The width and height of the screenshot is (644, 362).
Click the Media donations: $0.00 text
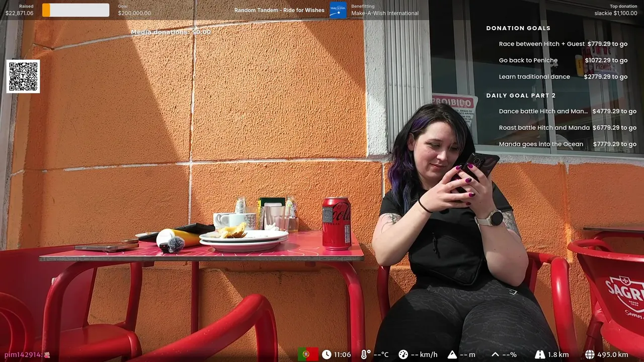click(x=171, y=32)
